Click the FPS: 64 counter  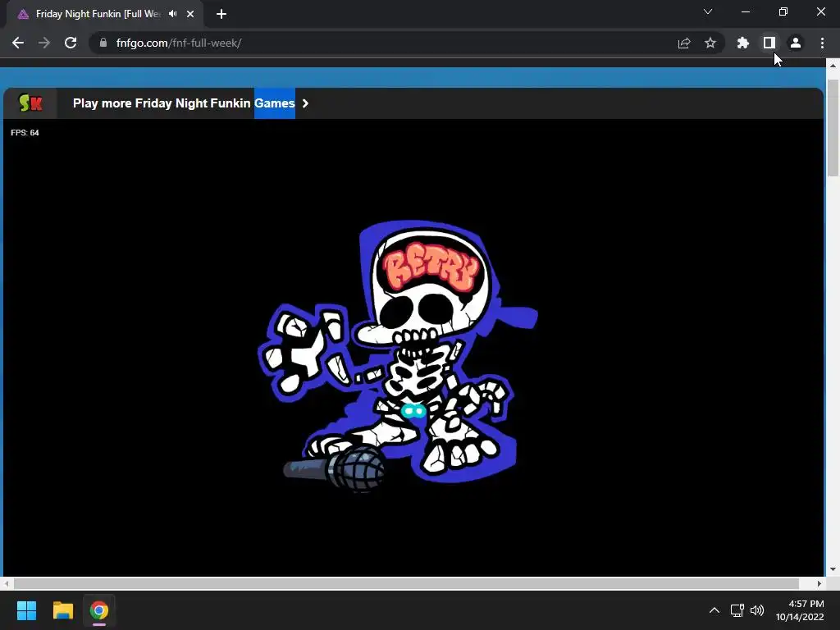pyautogui.click(x=25, y=133)
